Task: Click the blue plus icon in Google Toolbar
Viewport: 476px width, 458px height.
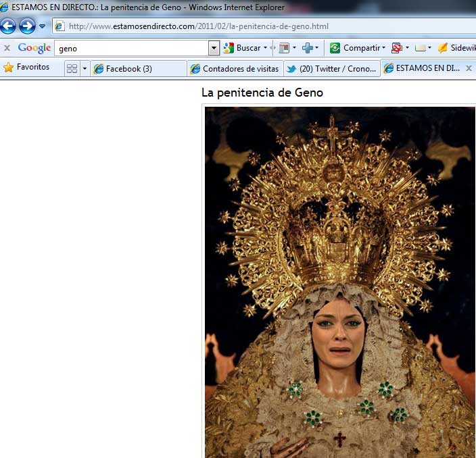Action: [308, 48]
